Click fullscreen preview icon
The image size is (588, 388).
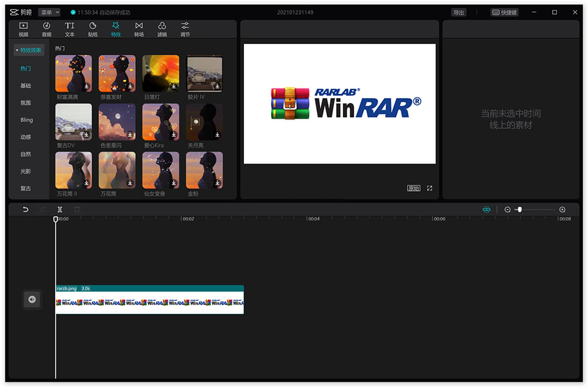pyautogui.click(x=430, y=188)
